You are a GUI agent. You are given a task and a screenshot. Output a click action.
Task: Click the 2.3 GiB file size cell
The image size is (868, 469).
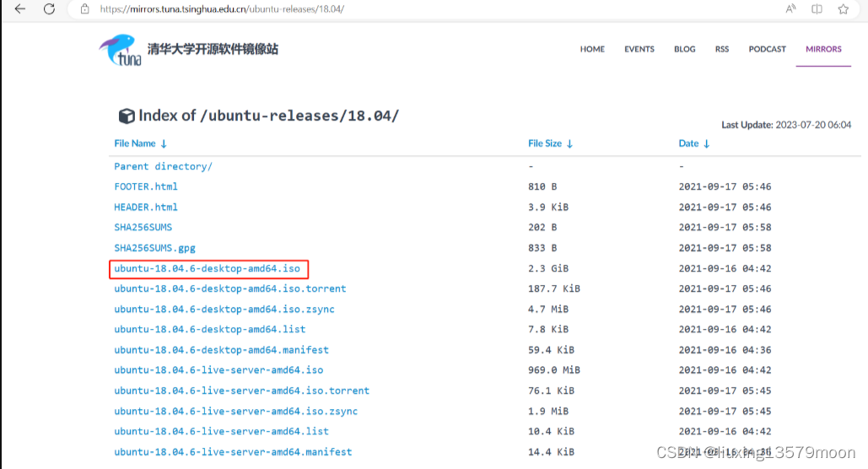(x=548, y=268)
